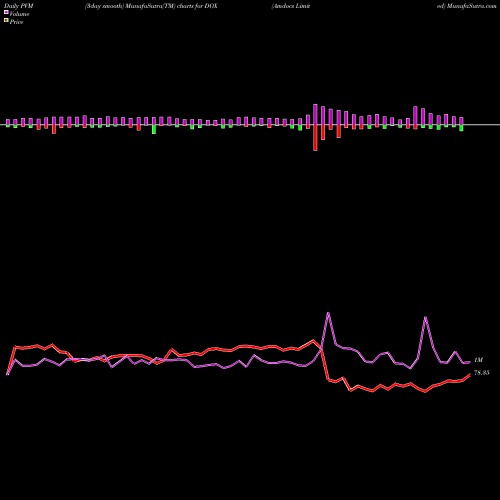Click the Amdocs Limit company name text
This screenshot has width=500, height=500.
[291, 6]
